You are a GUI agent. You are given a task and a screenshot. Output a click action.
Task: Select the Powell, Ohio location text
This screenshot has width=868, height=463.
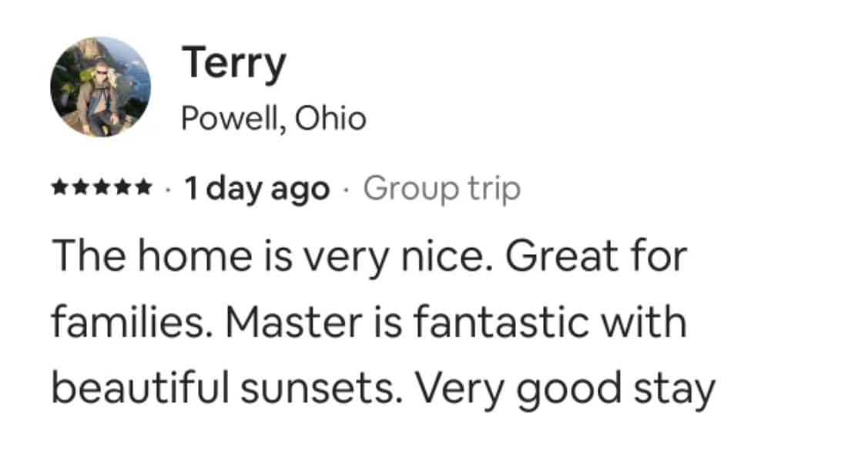tap(274, 119)
